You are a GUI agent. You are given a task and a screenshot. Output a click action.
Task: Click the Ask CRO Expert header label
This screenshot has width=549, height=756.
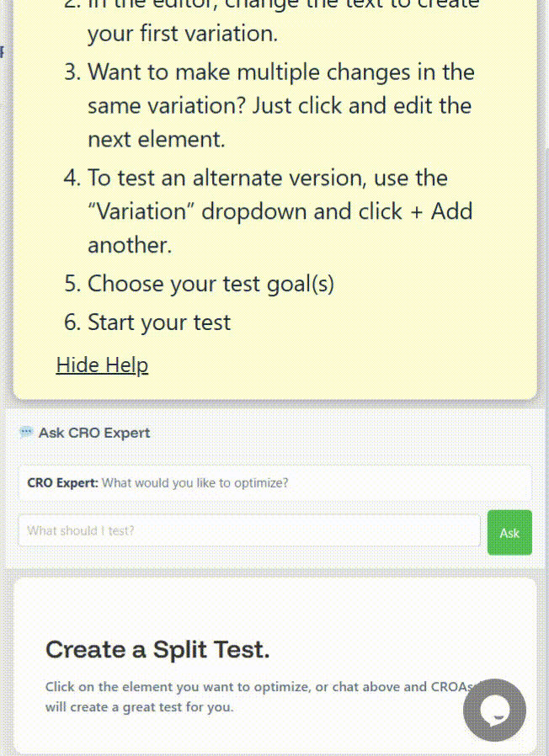94,432
